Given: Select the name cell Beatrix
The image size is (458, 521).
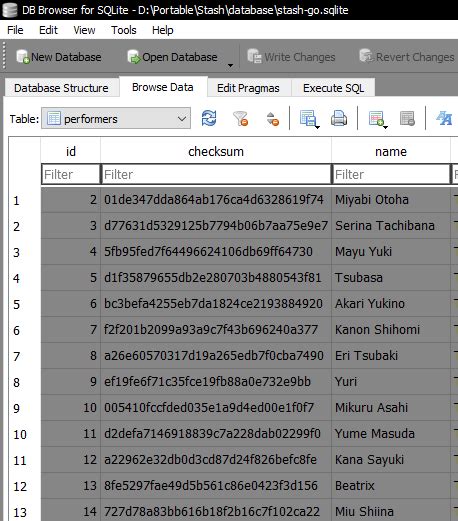Looking at the screenshot, I should [x=391, y=486].
